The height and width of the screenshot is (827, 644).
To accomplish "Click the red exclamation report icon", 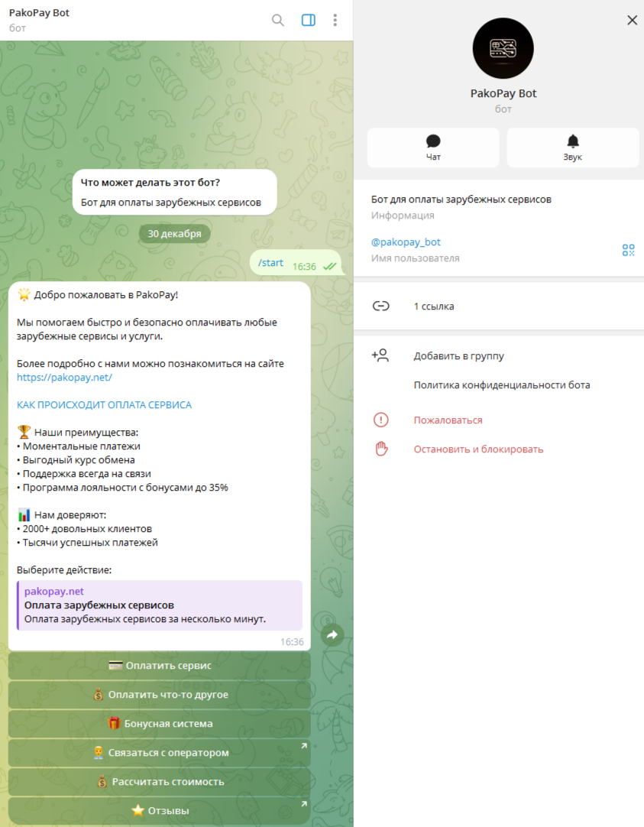I will tap(381, 420).
